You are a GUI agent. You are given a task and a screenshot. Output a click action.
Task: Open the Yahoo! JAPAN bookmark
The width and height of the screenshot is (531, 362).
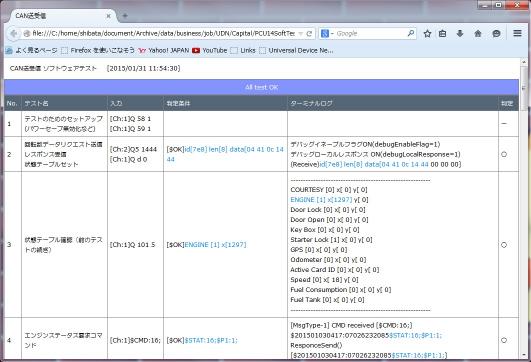point(164,50)
